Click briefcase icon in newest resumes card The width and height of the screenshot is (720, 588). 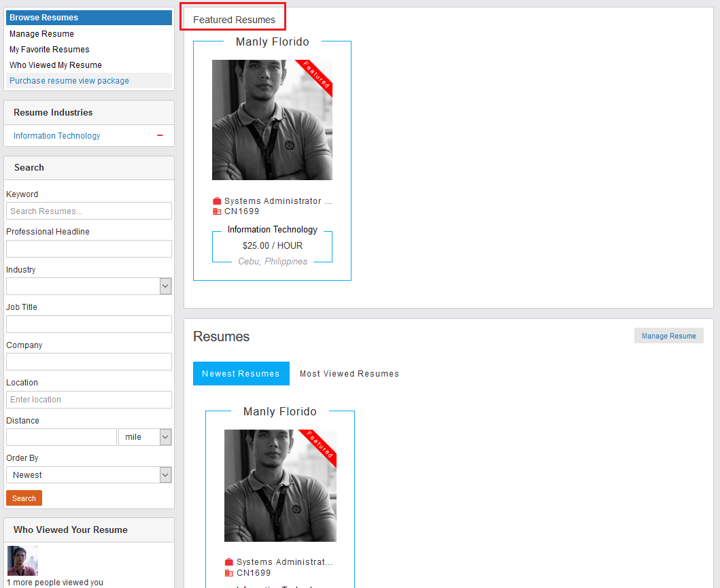(228, 562)
